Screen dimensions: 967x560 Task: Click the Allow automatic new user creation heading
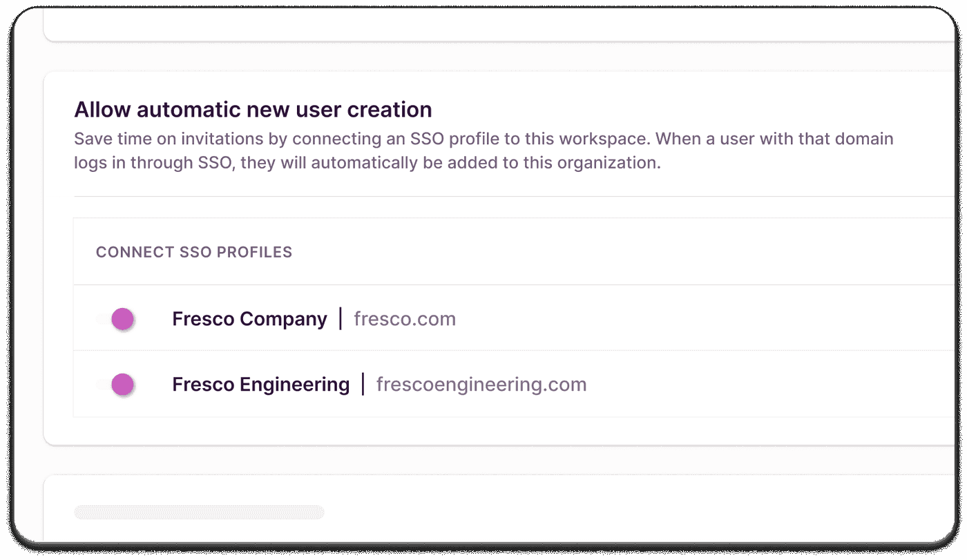pyautogui.click(x=253, y=109)
